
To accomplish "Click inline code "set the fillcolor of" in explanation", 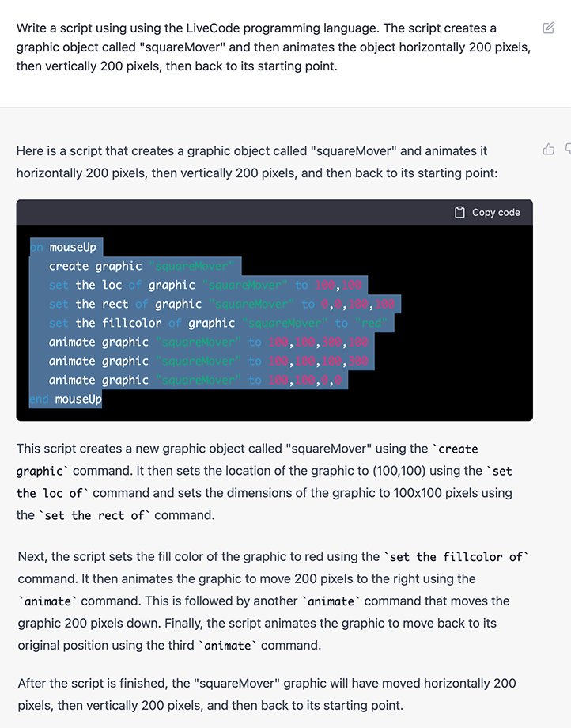I will (x=454, y=557).
